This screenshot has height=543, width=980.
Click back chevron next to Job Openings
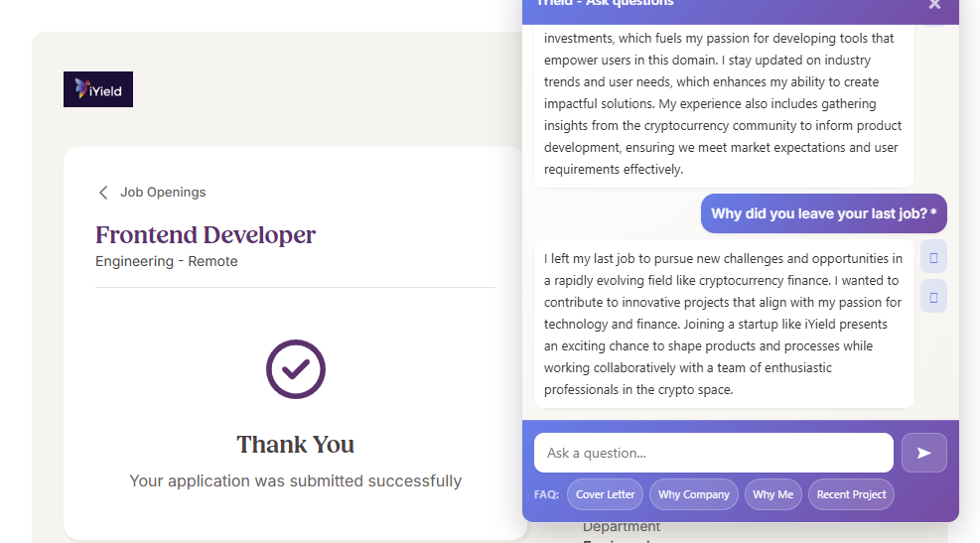click(103, 193)
